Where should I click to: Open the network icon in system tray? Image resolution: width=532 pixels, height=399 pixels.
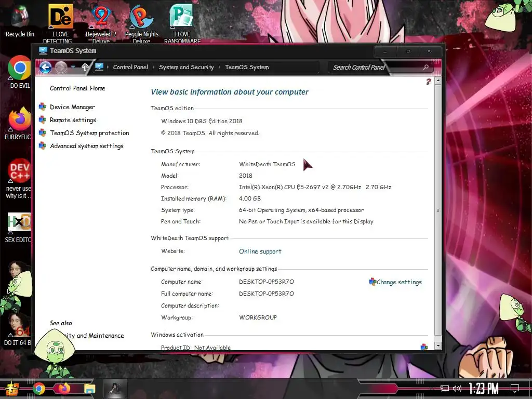445,389
